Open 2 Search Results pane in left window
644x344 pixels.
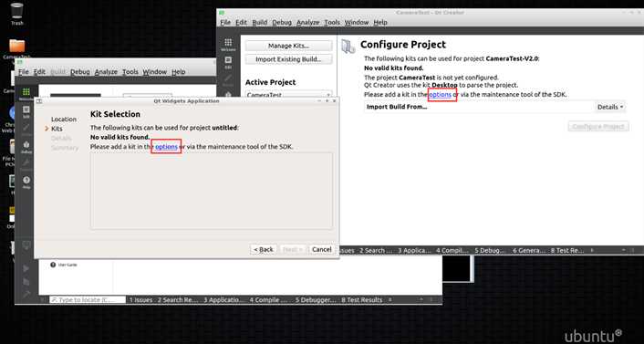178,300
